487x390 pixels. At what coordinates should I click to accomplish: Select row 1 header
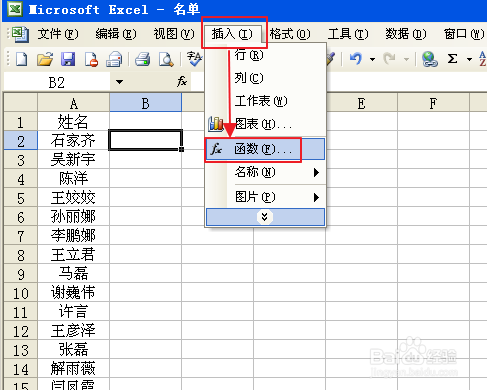coord(21,122)
